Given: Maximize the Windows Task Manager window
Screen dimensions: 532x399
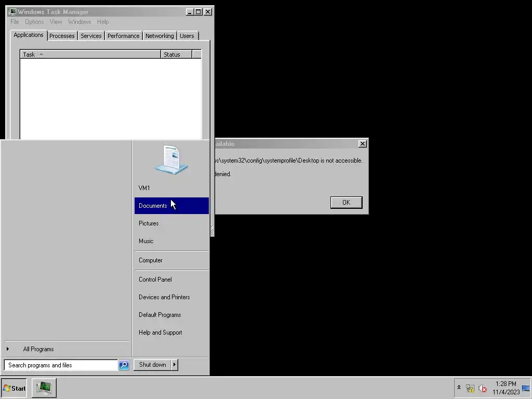Looking at the screenshot, I should point(198,12).
